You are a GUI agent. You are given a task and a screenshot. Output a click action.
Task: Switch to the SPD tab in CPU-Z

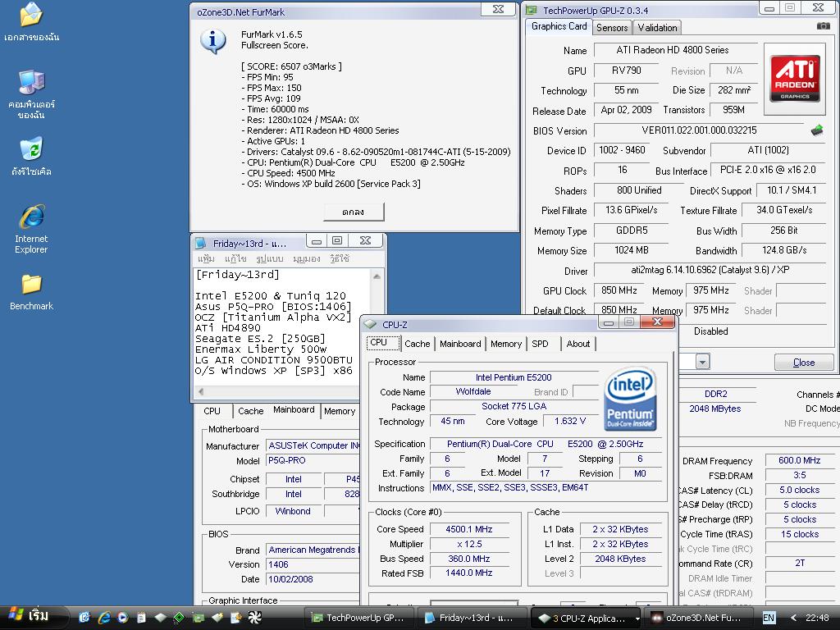click(x=540, y=344)
